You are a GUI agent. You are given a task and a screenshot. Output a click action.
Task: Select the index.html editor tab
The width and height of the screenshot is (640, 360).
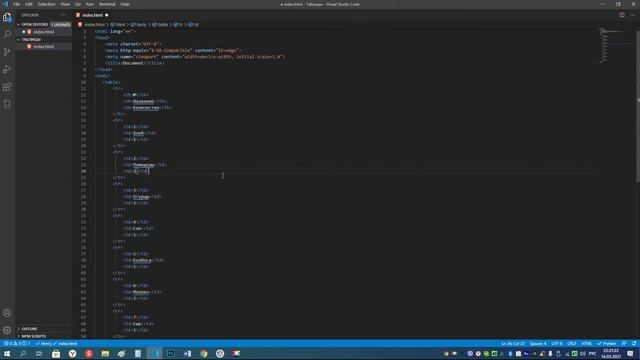(92, 15)
